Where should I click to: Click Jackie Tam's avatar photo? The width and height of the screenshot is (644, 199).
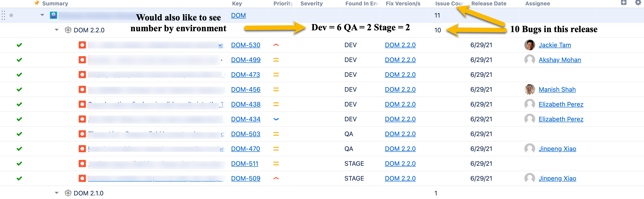[530, 45]
